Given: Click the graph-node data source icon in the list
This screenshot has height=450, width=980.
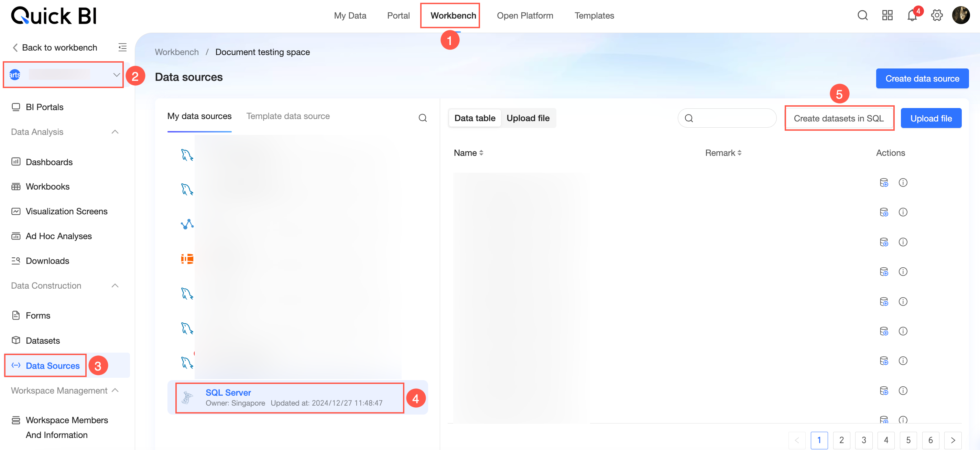Looking at the screenshot, I should 187,224.
